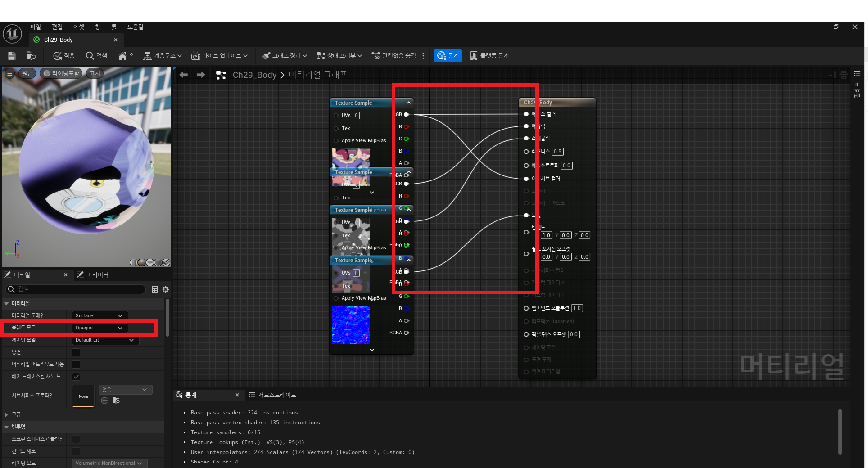This screenshot has width=868, height=468.
Task: Enable Use Material Attributes checkbox
Action: [x=76, y=364]
